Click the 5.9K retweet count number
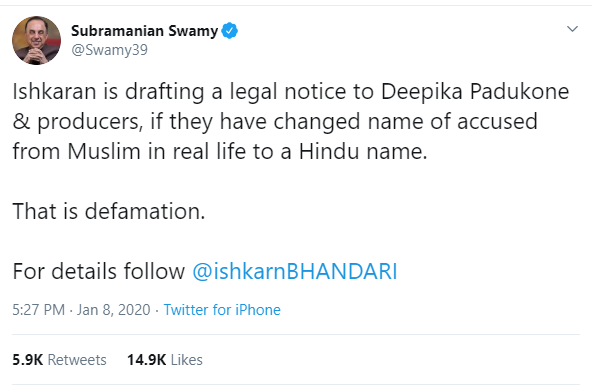 click(x=28, y=360)
